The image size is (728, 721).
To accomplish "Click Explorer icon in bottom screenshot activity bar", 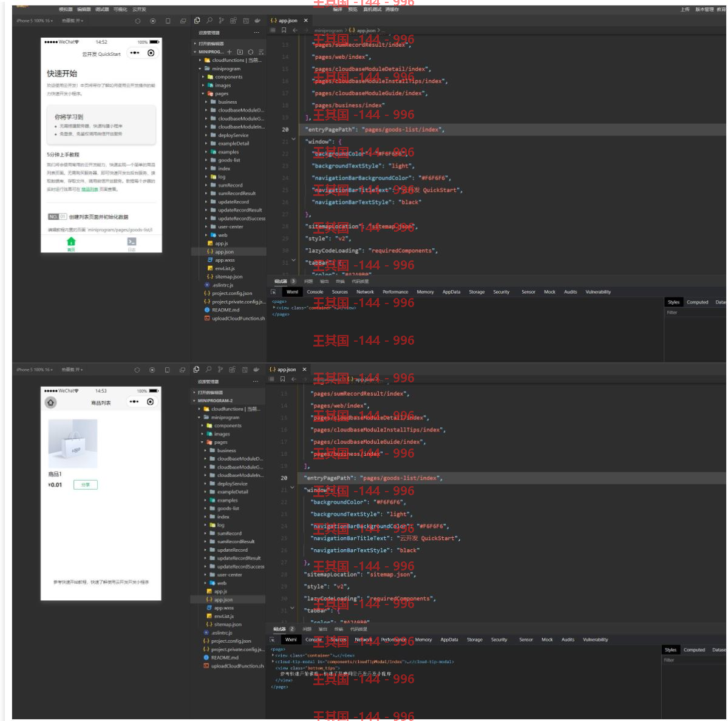I will [x=196, y=370].
